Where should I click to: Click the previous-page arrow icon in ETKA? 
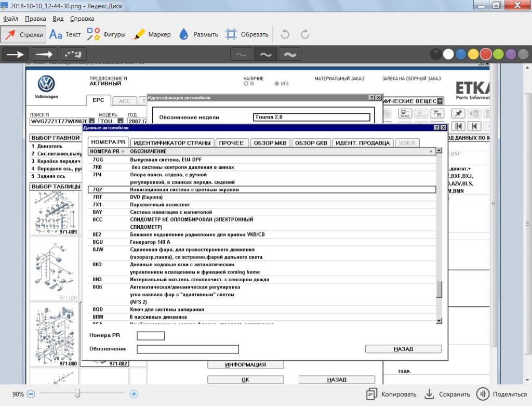[x=474, y=126]
